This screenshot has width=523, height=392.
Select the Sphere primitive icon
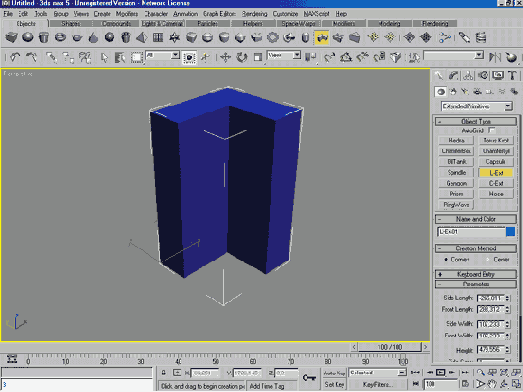point(28,37)
